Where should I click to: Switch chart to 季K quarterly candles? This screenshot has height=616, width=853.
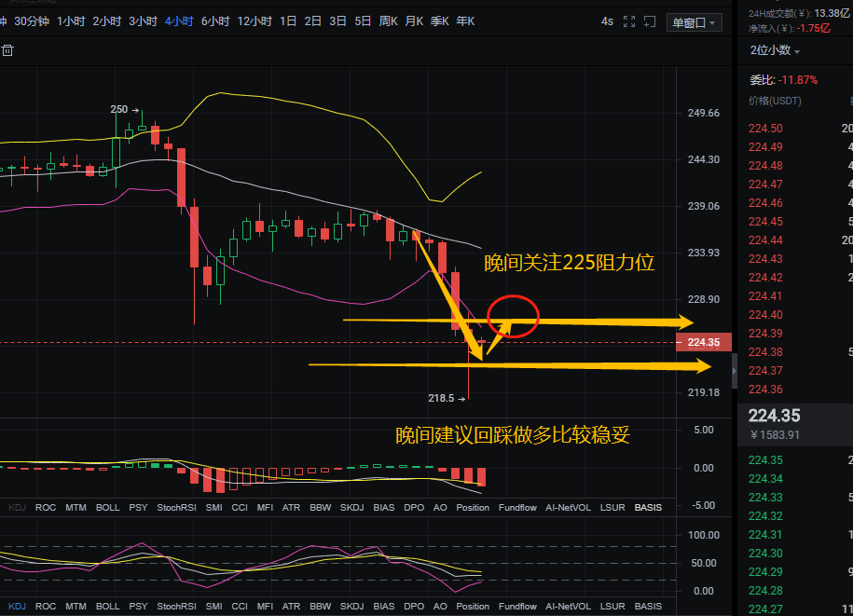coord(440,21)
